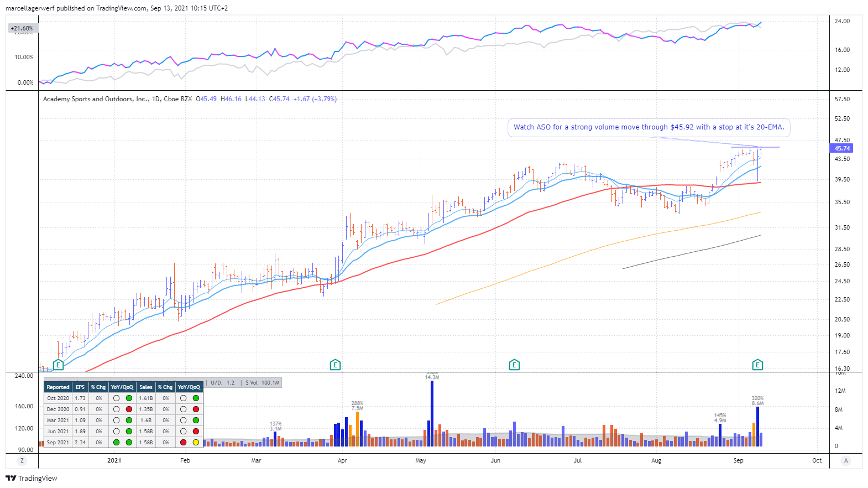
Task: Click the yellow circle in Sep 2021 row
Action: pos(196,443)
